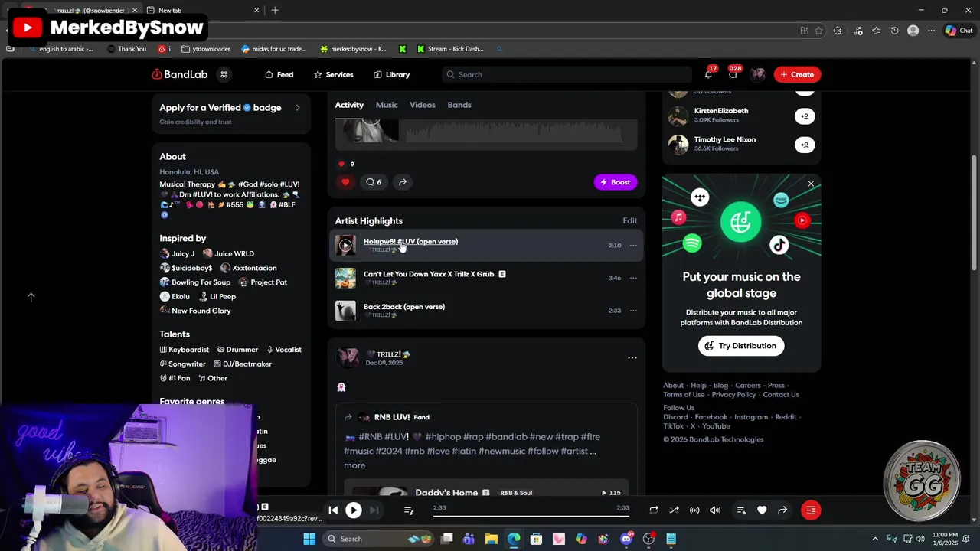Viewport: 980px width, 551px height.
Task: Play Holupw8! #LUV (open verse) track
Action: tap(345, 245)
